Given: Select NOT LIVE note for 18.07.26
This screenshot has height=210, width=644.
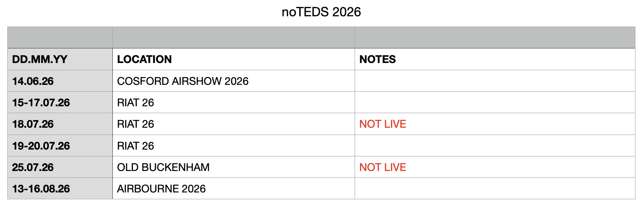Looking at the screenshot, I should [x=382, y=124].
